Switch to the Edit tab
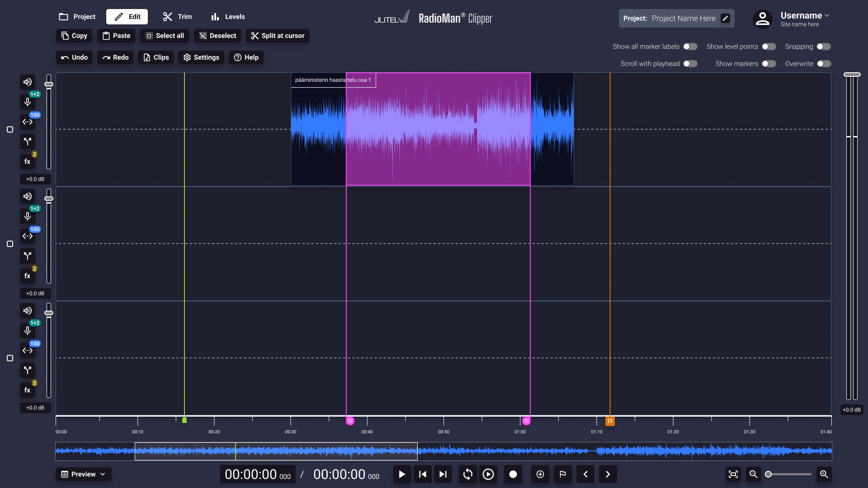868x488 pixels. pyautogui.click(x=127, y=17)
